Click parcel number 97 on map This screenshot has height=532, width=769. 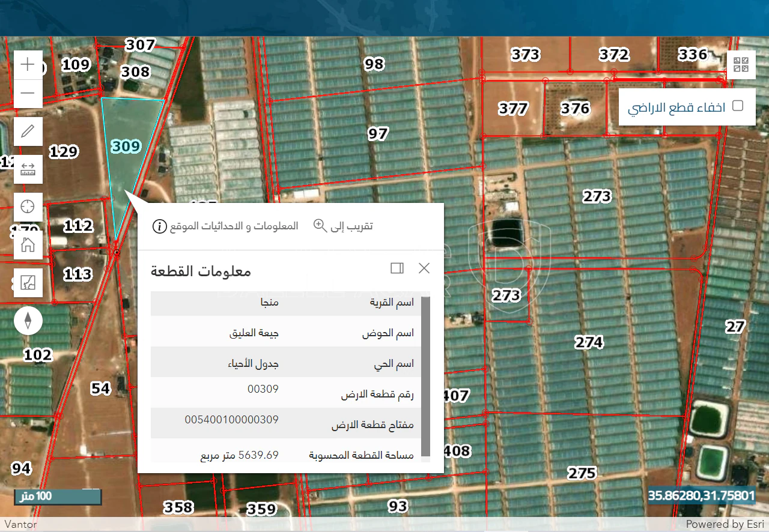point(378,133)
